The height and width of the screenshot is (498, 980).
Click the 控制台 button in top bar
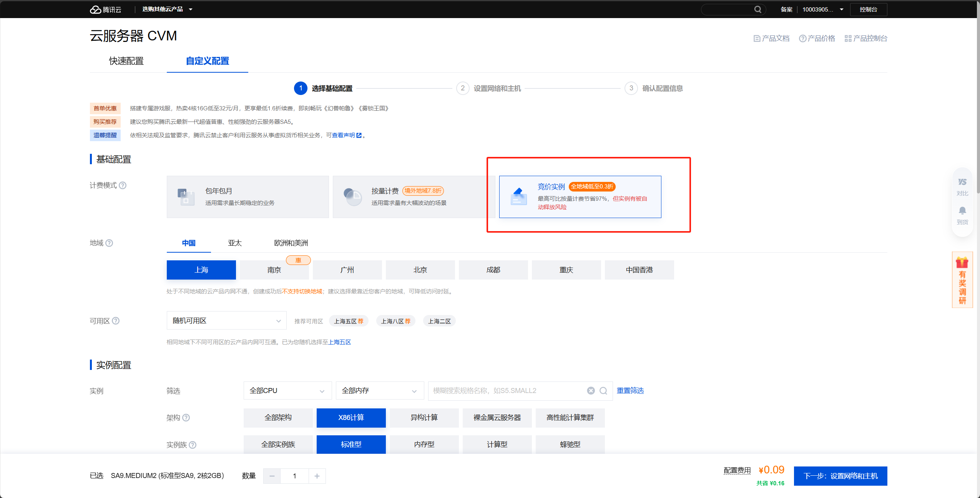pyautogui.click(x=869, y=10)
